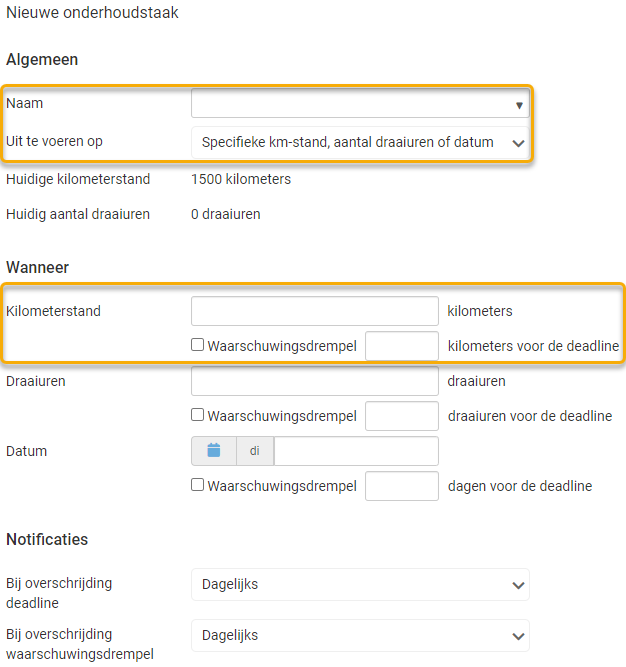Enable Waarschuwingsdrempel checkbox for Kilometerstand
Image resolution: width=626 pixels, height=667 pixels.
coord(198,346)
